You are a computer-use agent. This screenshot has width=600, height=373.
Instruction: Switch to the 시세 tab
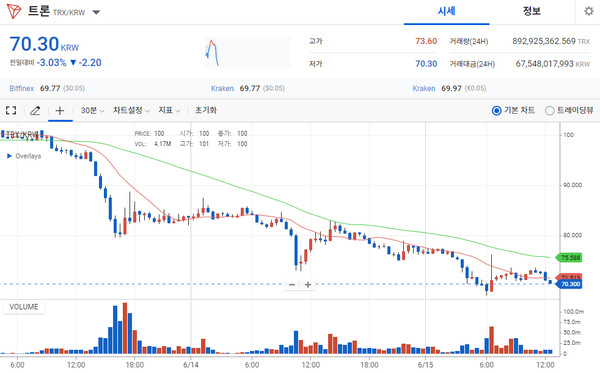pos(447,11)
